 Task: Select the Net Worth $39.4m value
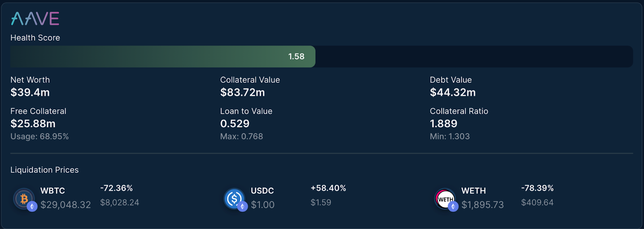(30, 92)
